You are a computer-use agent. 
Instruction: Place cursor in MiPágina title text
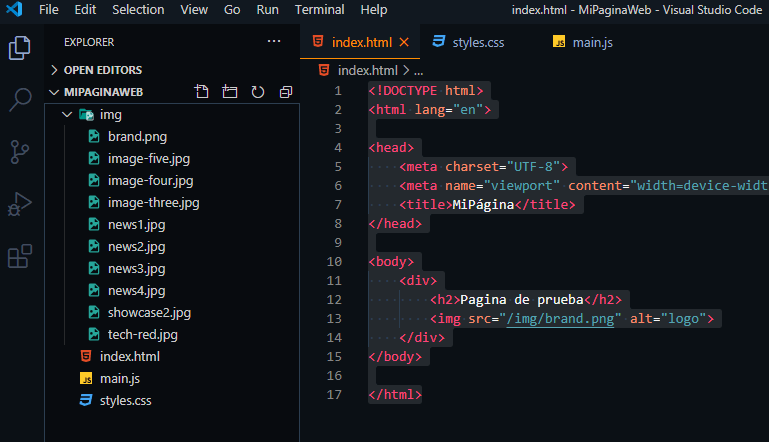click(483, 205)
